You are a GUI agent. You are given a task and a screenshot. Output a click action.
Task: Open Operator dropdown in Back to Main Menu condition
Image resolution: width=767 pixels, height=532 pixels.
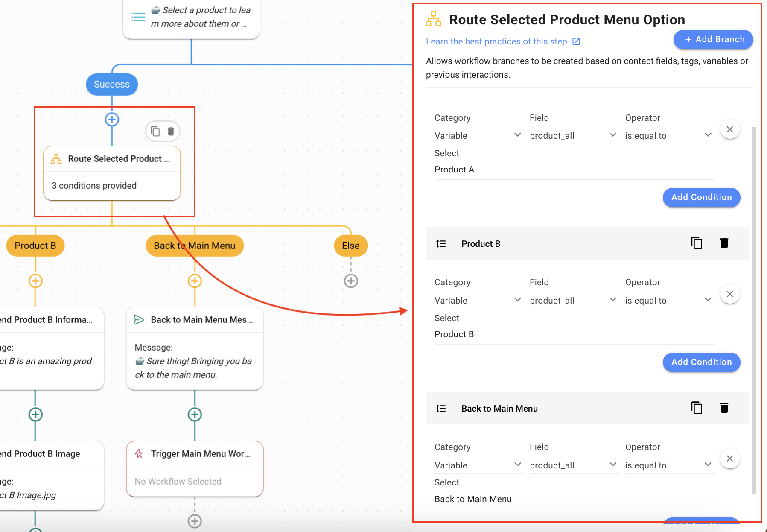[668, 465]
